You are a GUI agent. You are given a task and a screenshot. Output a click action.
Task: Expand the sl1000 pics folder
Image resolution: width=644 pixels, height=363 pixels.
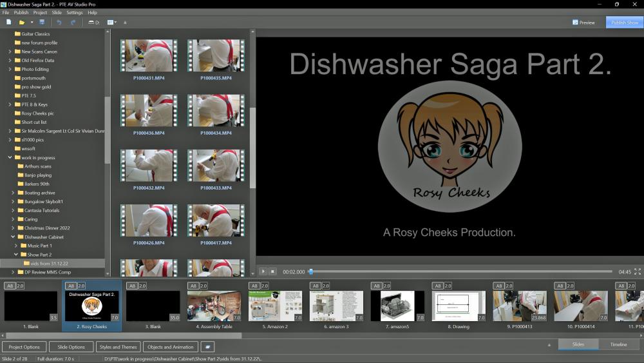10,140
